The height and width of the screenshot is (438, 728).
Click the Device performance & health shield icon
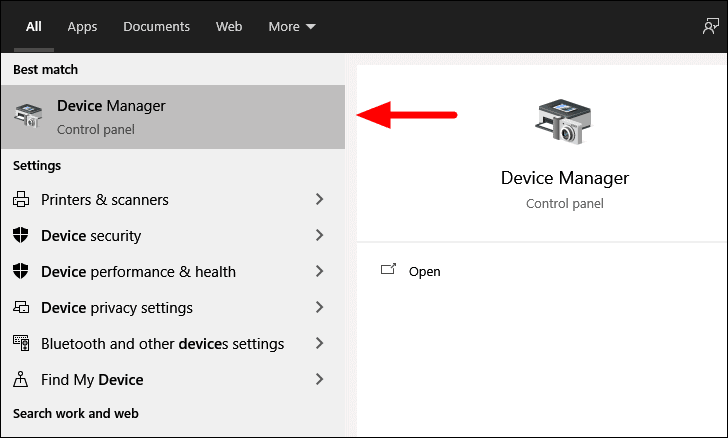21,271
